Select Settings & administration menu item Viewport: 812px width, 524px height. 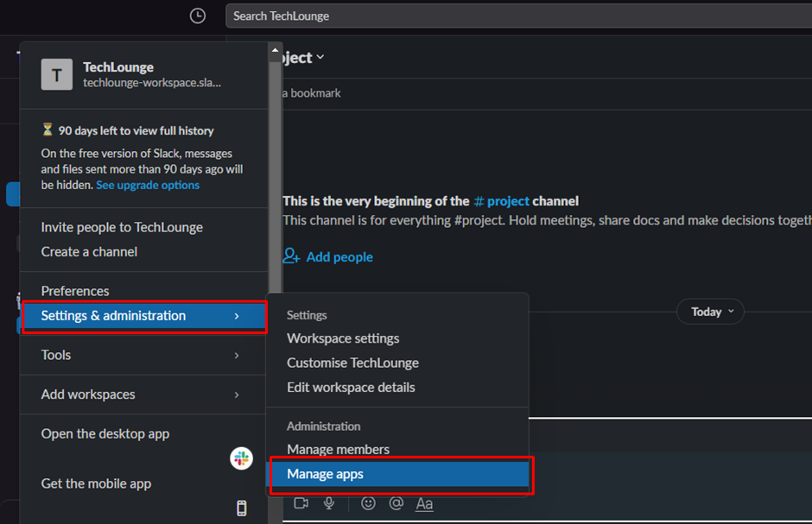(144, 316)
